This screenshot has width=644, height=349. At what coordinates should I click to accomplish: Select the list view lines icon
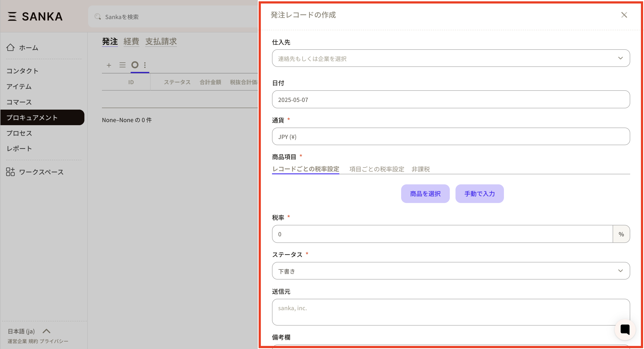(x=122, y=65)
